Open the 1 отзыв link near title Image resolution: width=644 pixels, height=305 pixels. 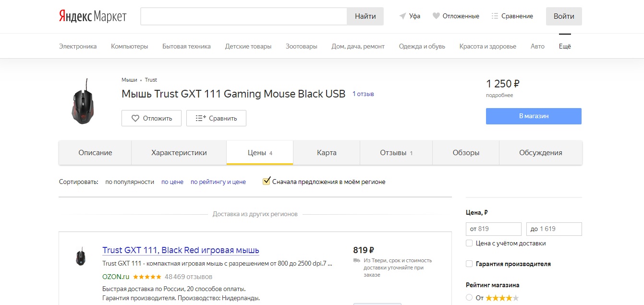point(364,94)
